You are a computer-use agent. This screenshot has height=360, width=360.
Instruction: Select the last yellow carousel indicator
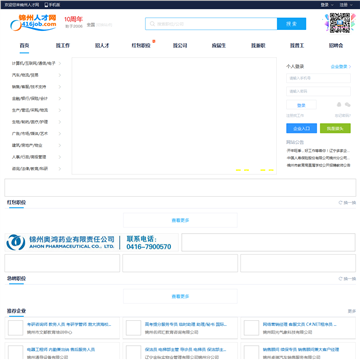pos(271,170)
